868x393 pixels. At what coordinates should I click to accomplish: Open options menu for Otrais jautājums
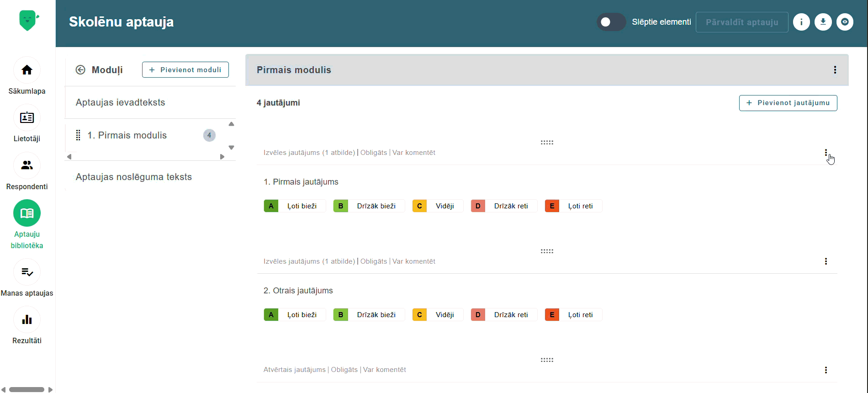click(x=826, y=261)
